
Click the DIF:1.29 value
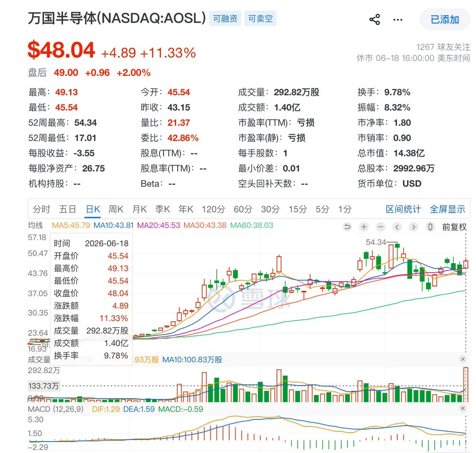pyautogui.click(x=106, y=409)
